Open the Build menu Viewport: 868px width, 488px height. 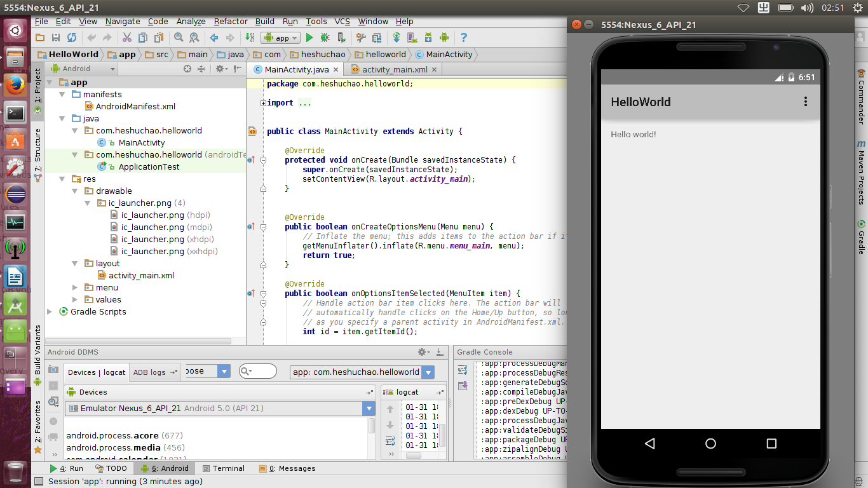tap(265, 21)
